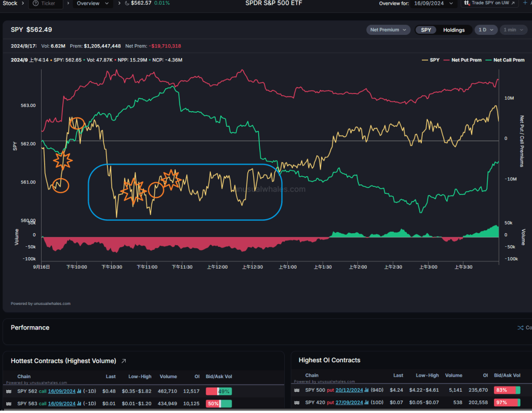
Task: Click the search icon in Ticker field
Action: point(36,4)
